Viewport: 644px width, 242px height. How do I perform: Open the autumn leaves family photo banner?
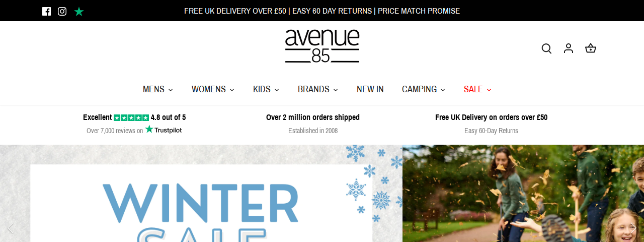click(523, 194)
